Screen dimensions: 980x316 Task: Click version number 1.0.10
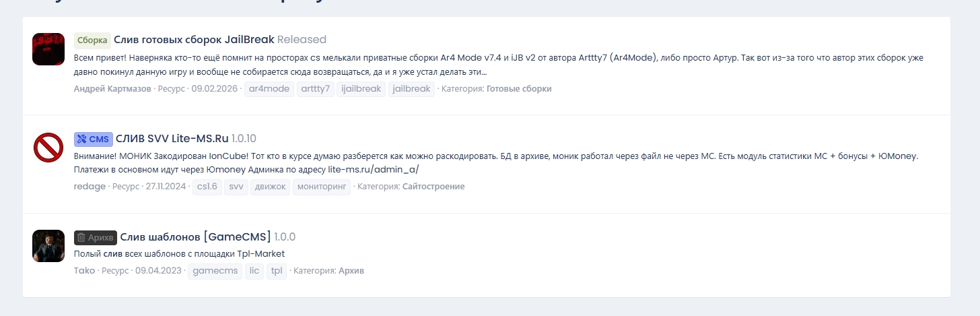click(244, 139)
